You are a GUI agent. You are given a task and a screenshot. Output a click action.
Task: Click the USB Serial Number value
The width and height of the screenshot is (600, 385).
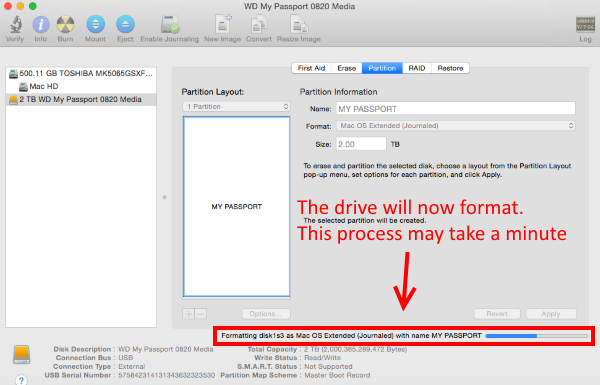pos(166,375)
